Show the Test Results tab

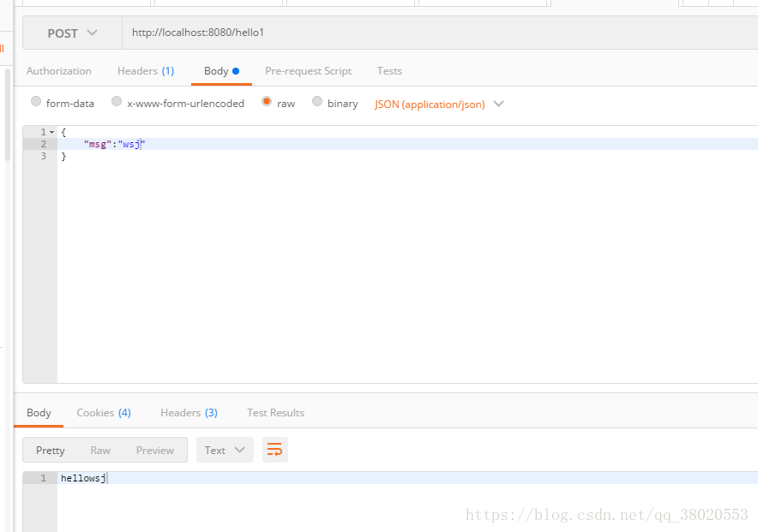pos(275,413)
